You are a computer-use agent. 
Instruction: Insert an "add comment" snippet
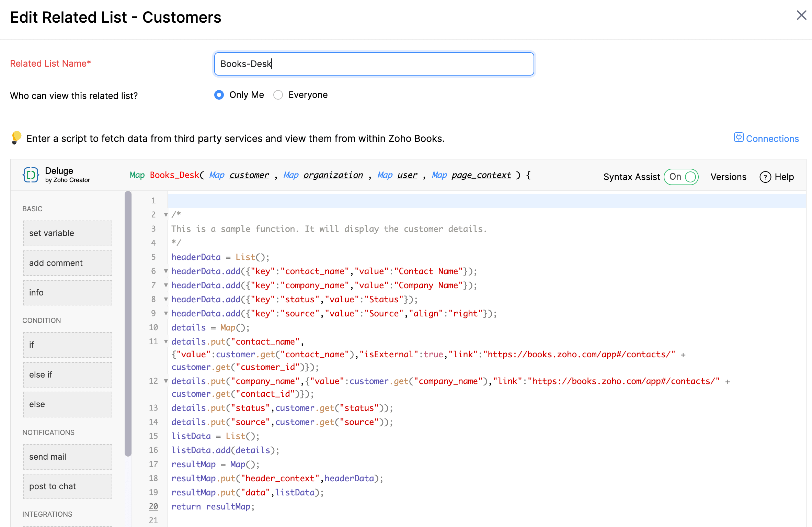pos(67,263)
